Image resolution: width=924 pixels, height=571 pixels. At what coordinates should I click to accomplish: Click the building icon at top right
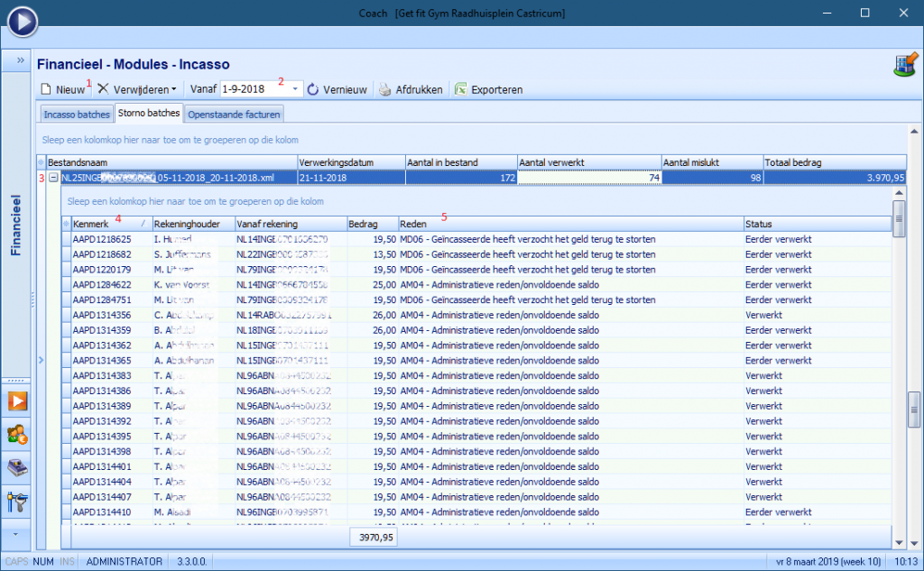(x=903, y=67)
